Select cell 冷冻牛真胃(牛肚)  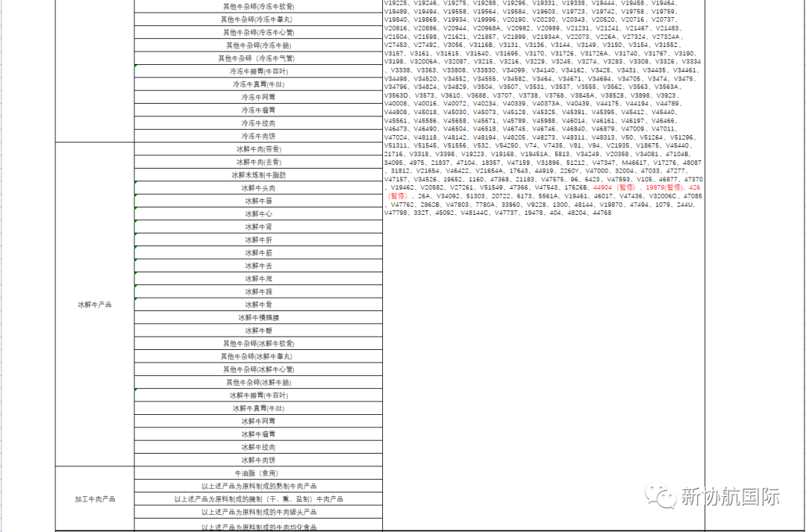(258, 84)
